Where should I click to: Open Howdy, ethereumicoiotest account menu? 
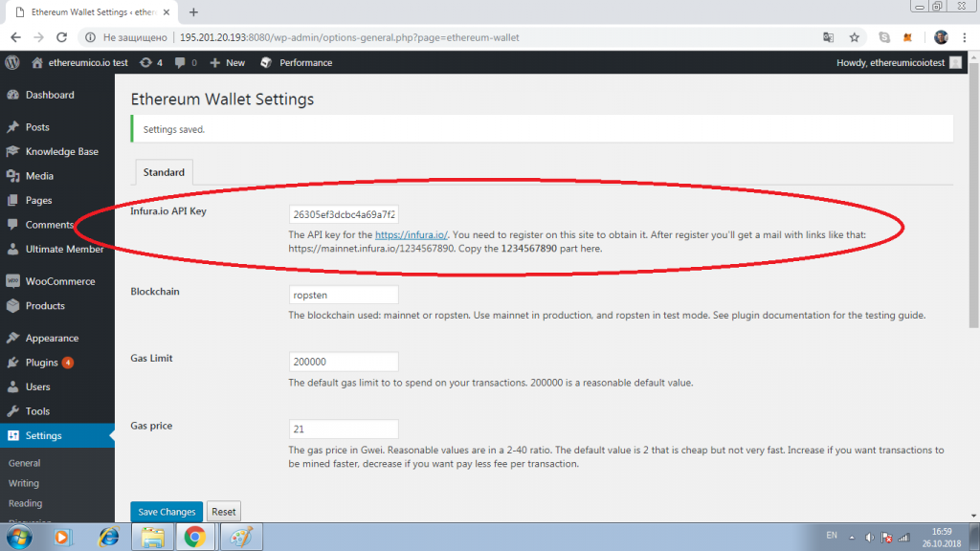click(x=898, y=62)
